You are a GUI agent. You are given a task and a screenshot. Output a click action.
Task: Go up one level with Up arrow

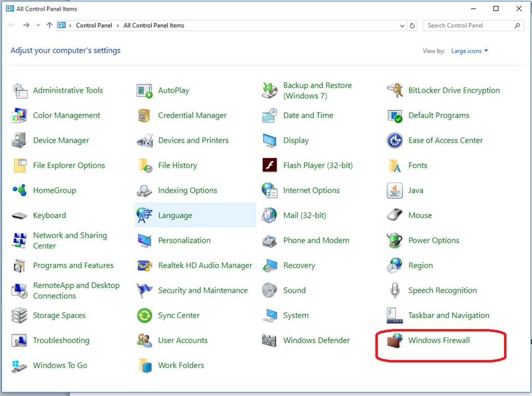tap(49, 25)
